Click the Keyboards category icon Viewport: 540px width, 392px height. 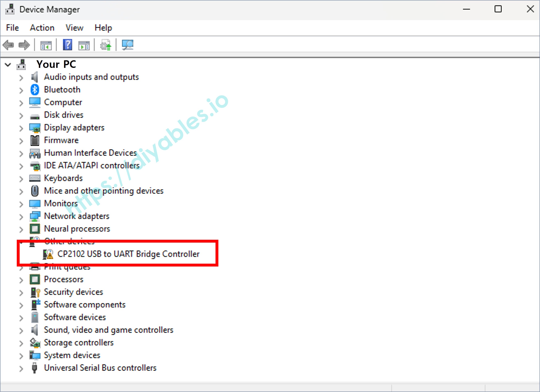[35, 178]
